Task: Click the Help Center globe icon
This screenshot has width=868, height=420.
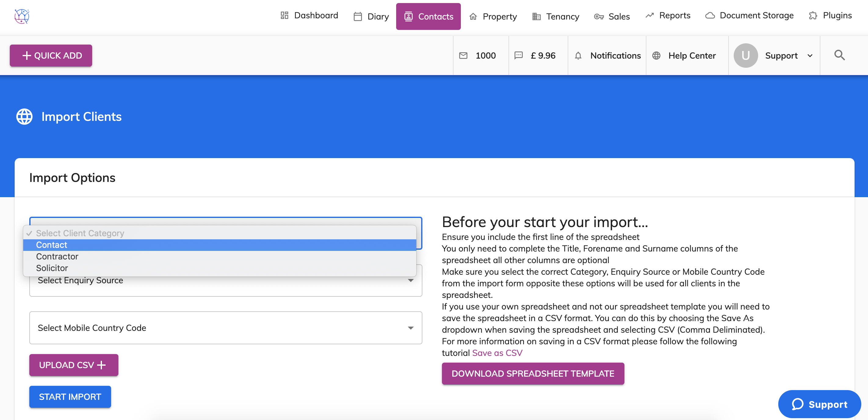Action: coord(656,56)
